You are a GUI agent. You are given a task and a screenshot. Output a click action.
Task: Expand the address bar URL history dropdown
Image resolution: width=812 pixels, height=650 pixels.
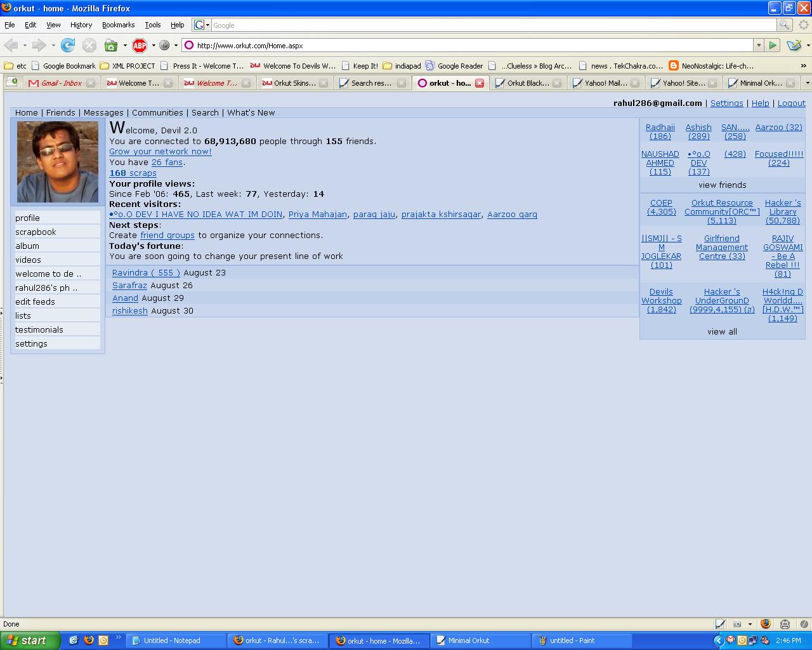(x=758, y=45)
